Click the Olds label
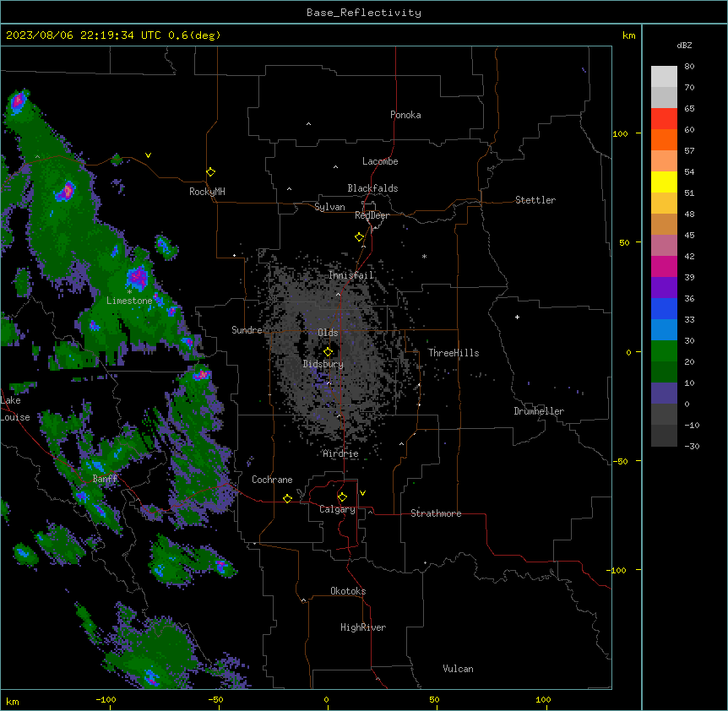The image size is (728, 711). pyautogui.click(x=328, y=333)
